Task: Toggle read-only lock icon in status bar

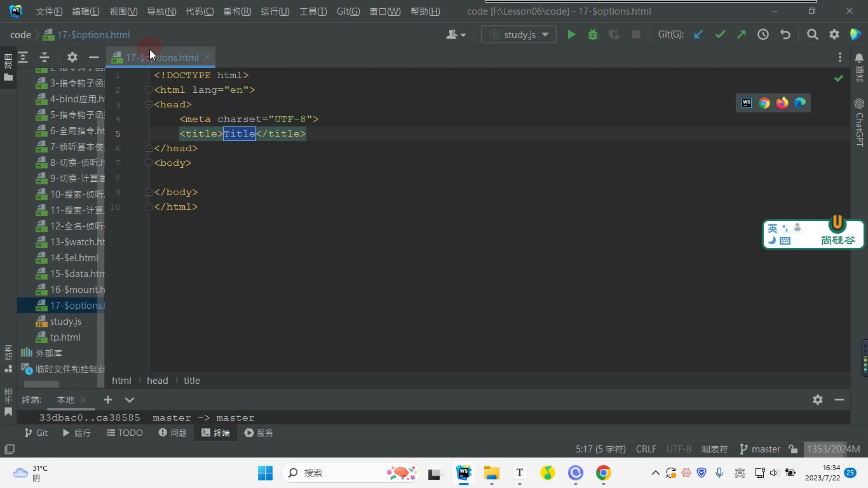Action: click(x=793, y=449)
